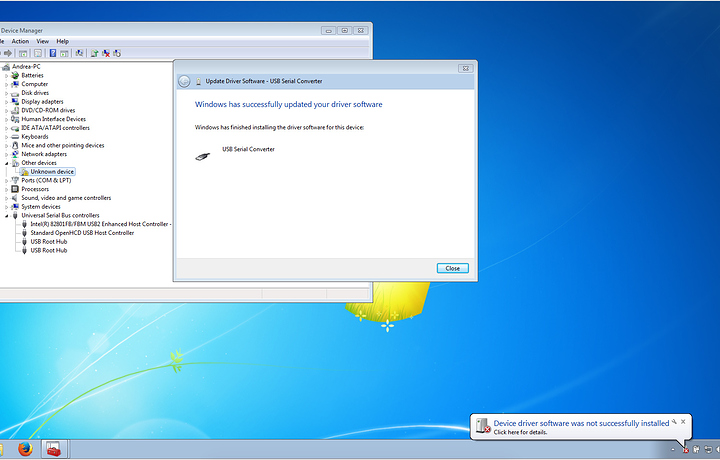Click 'Click here for details.' in balloon
Viewport: 720px width, 460px height.
[x=520, y=432]
